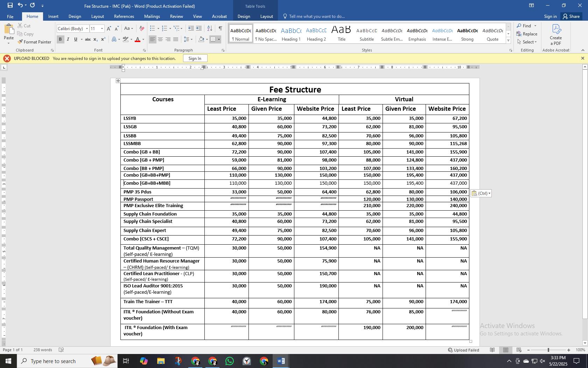The height and width of the screenshot is (368, 588).
Task: Show paragraph marks with pilcrow icon
Action: 220,28
